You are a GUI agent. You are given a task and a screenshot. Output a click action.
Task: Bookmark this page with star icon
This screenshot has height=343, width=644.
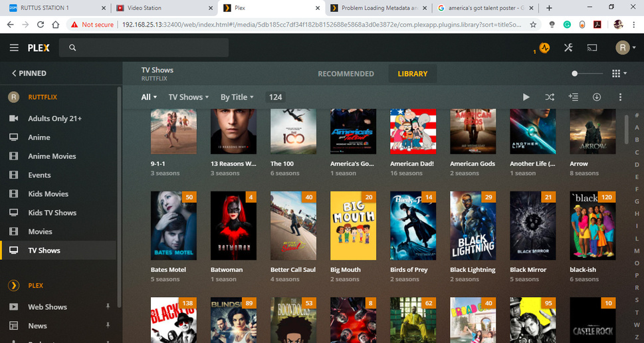[533, 25]
